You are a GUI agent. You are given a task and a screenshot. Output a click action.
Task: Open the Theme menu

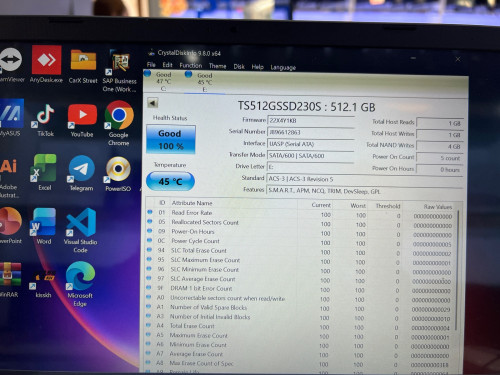tap(217, 66)
